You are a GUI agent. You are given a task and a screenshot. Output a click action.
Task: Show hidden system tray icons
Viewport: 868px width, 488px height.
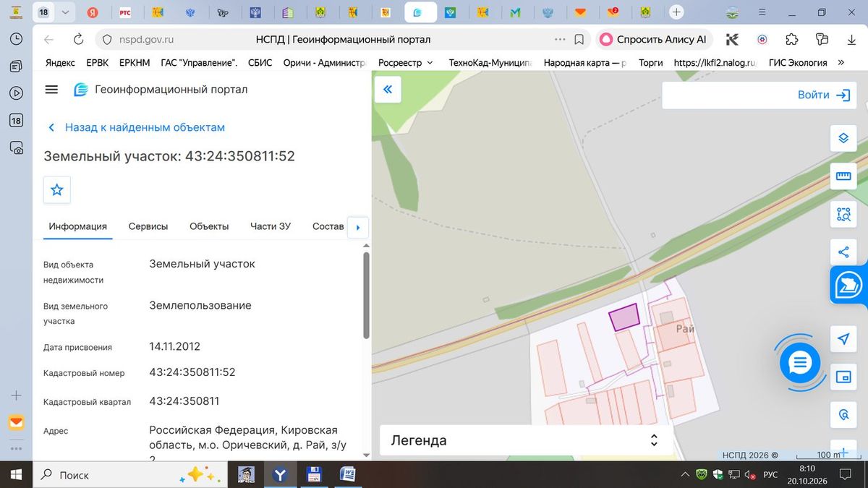(685, 475)
